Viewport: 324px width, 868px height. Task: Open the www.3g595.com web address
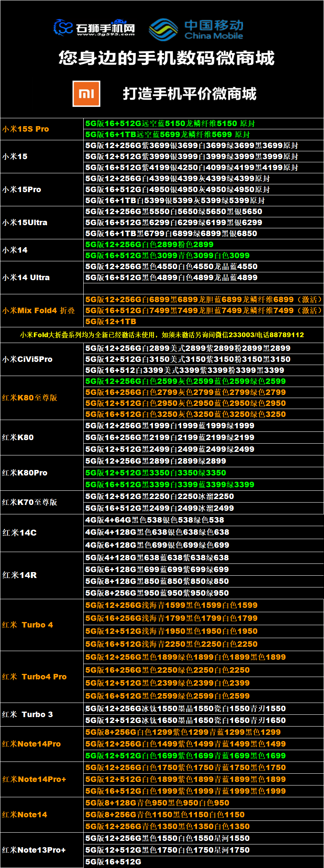tap(106, 35)
